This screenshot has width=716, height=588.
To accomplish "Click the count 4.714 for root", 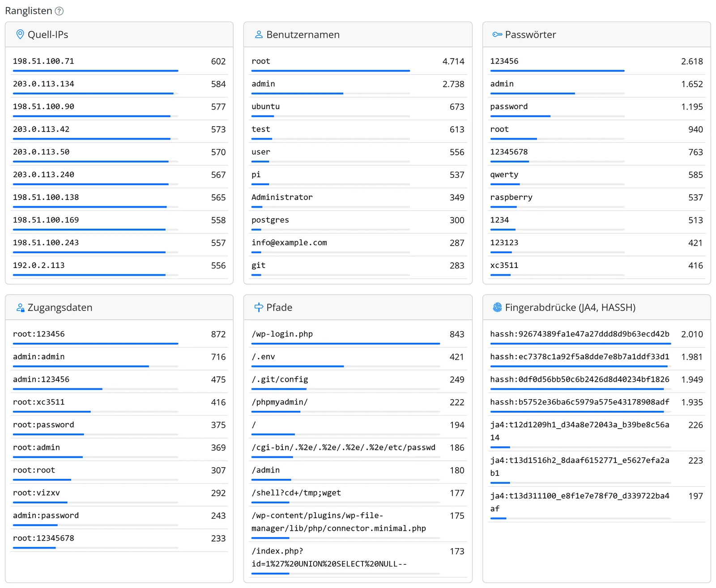I will (453, 61).
